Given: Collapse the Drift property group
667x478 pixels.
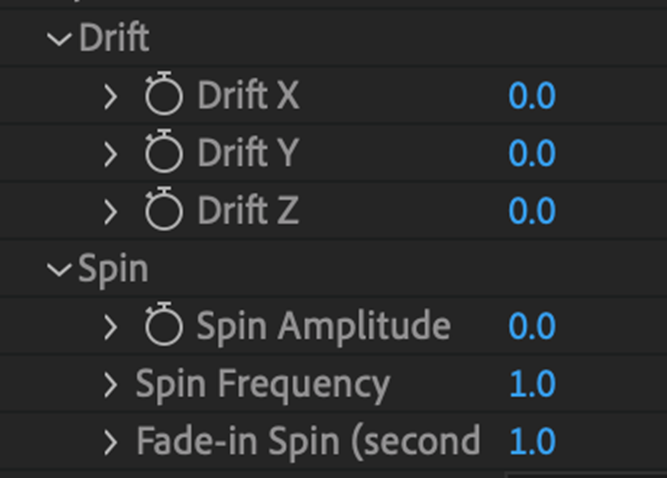Looking at the screenshot, I should 61,40.
